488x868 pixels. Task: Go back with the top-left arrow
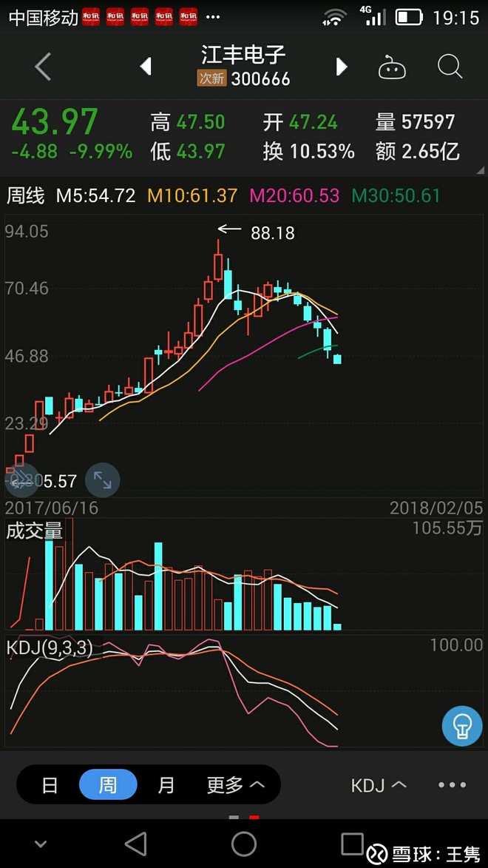tap(43, 67)
